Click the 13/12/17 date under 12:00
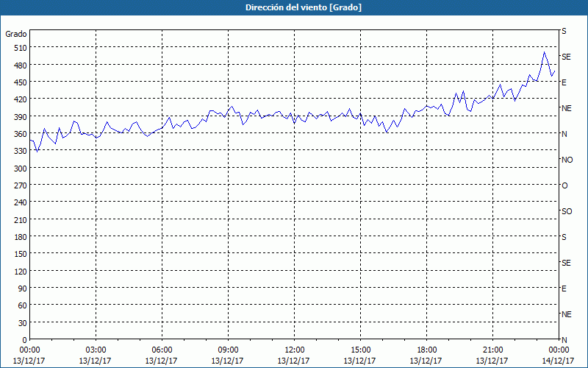 (x=293, y=361)
